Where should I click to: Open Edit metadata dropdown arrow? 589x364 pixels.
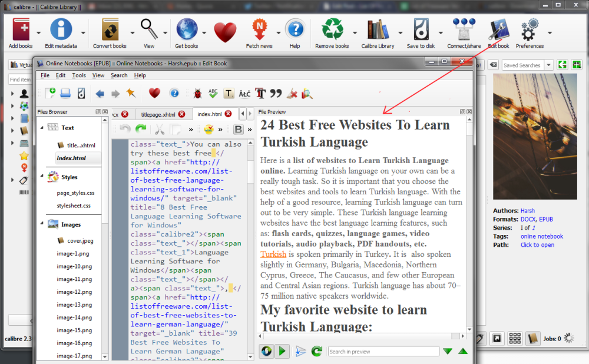click(83, 33)
